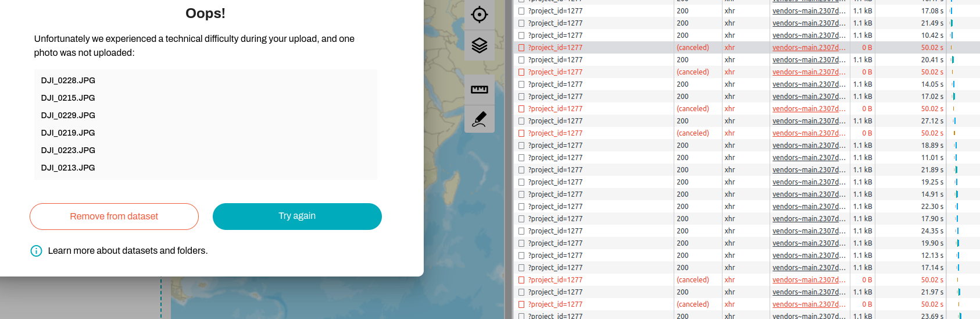Screen dimensions: 980x319
Task: Tick checkbox of the 14.05 s request row
Action: 521,84
